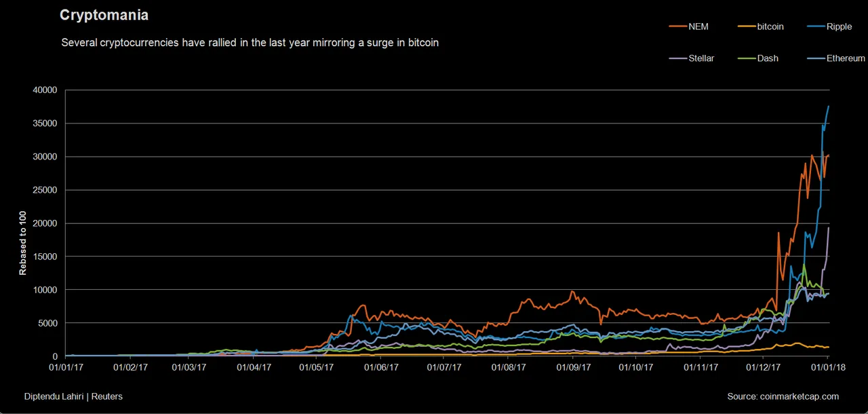This screenshot has height=414, width=868.
Task: Click the 5000 y-axis label
Action: tap(47, 323)
